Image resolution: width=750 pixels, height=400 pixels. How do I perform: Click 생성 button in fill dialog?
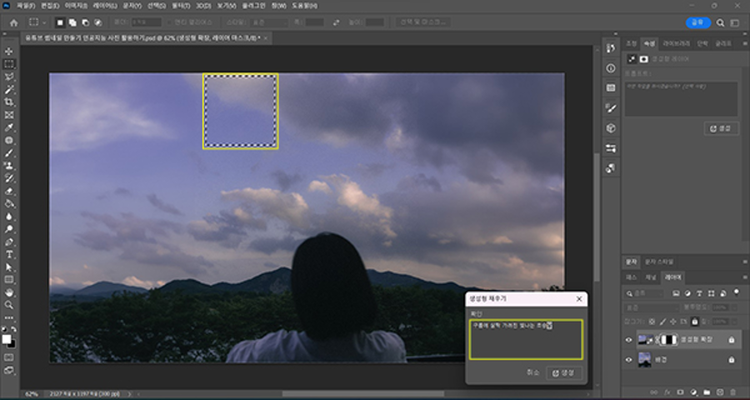pyautogui.click(x=564, y=373)
